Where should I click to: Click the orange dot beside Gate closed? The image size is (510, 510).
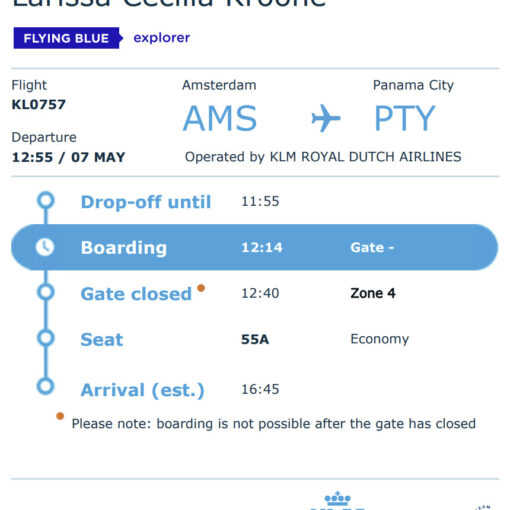201,288
